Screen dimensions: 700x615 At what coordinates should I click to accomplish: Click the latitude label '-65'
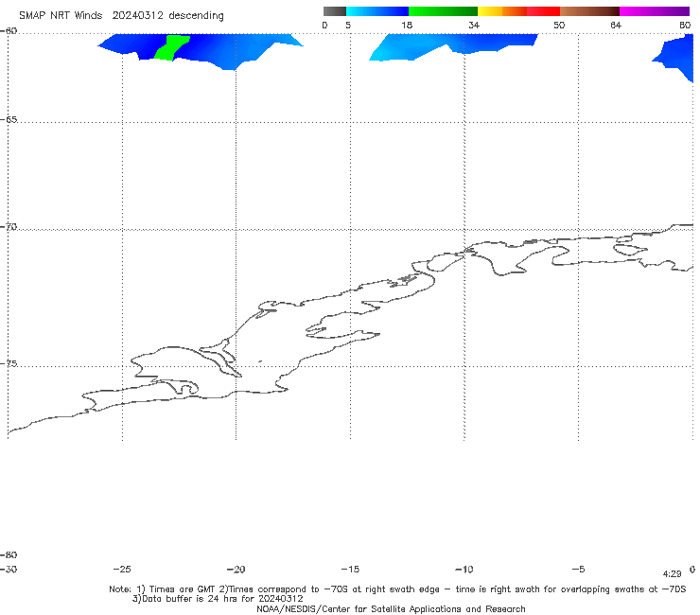coord(9,120)
